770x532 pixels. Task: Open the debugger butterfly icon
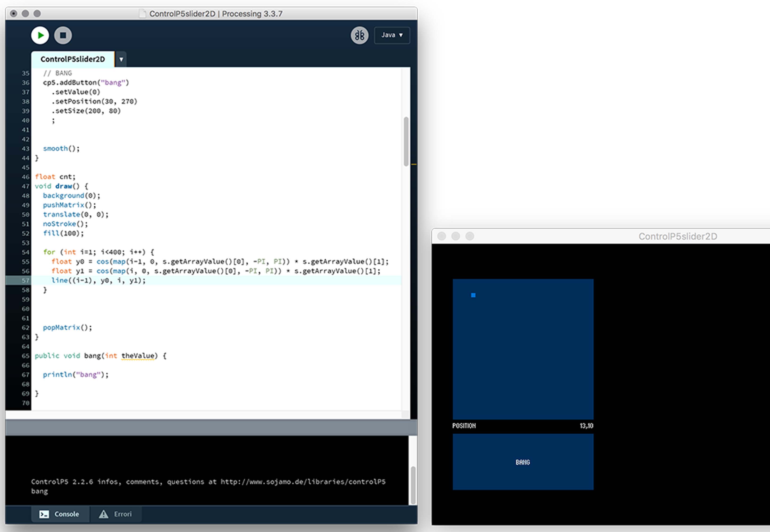click(x=360, y=35)
